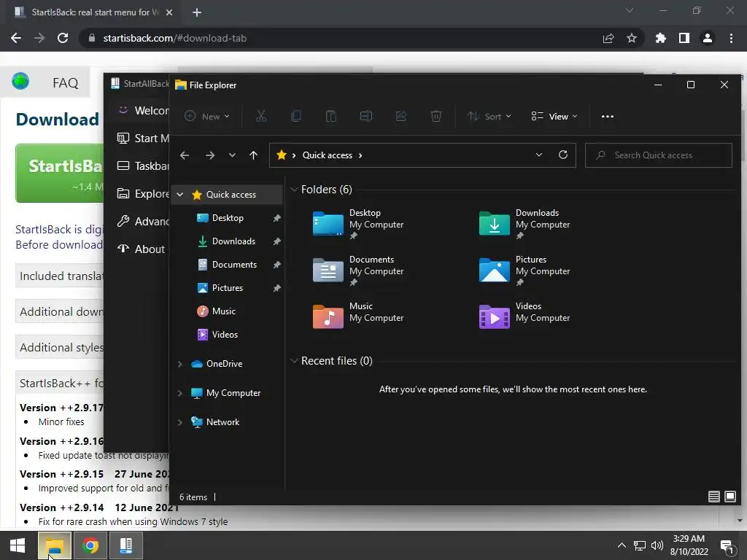
Task: Open the New dropdown in File Explorer
Action: tap(207, 116)
